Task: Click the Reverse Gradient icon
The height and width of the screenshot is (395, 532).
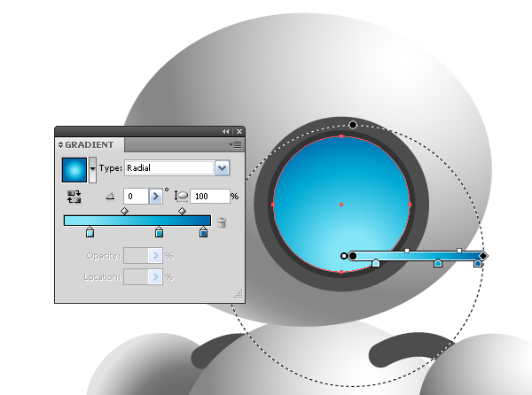Action: [x=74, y=197]
